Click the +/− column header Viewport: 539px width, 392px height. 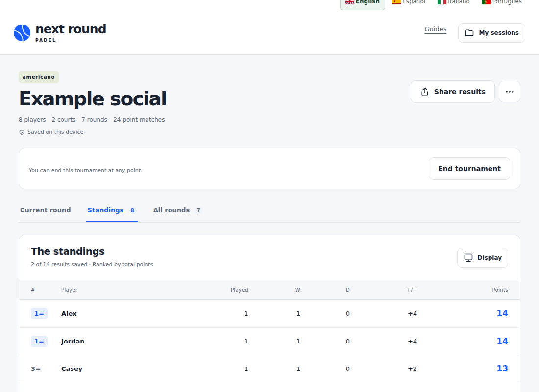click(412, 290)
